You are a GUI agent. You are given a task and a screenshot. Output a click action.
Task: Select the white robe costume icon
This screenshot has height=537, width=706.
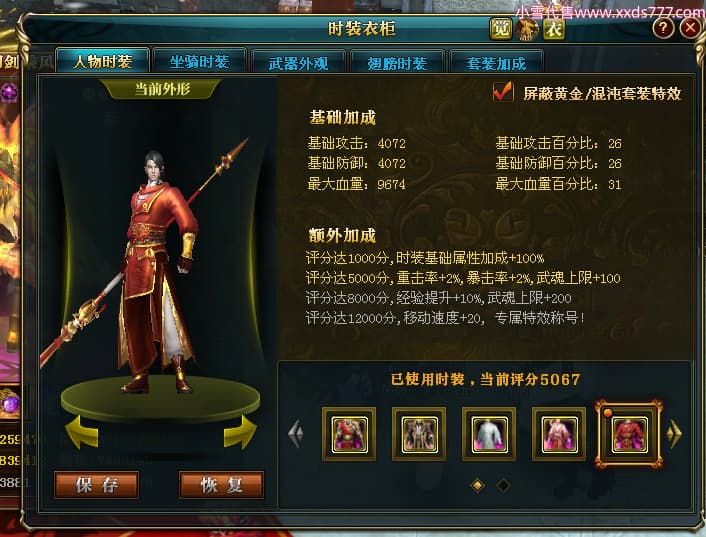(x=489, y=434)
